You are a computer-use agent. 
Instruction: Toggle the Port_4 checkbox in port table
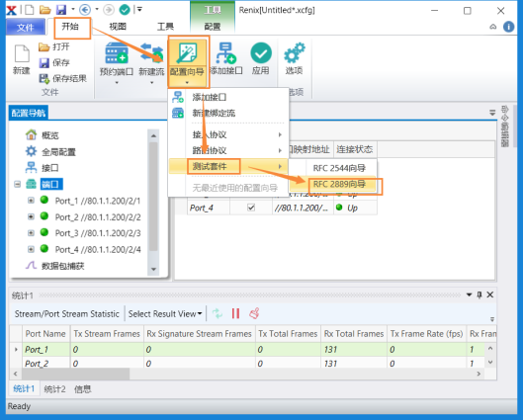[251, 208]
